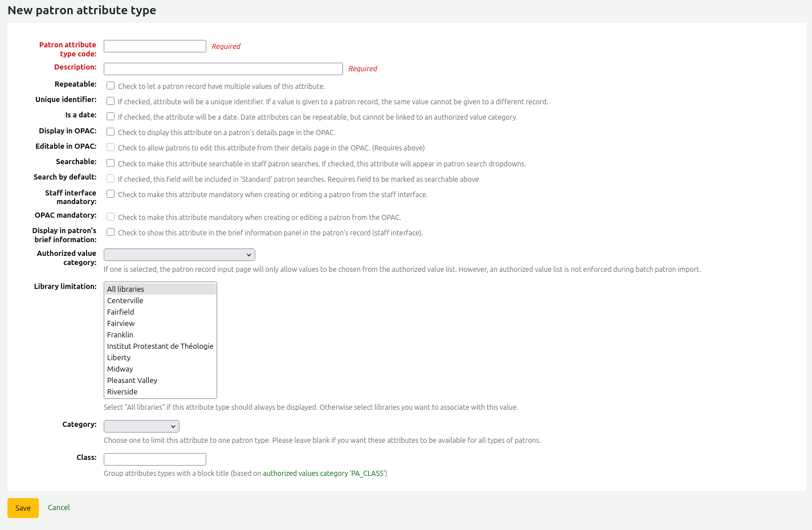
Task: Check "Staff interface mandatory"
Action: 111,194
